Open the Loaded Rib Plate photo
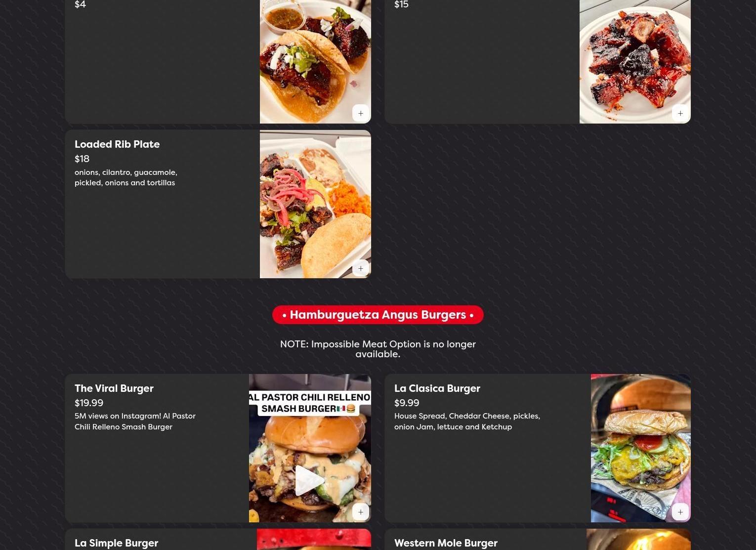756x550 pixels. tap(315, 204)
